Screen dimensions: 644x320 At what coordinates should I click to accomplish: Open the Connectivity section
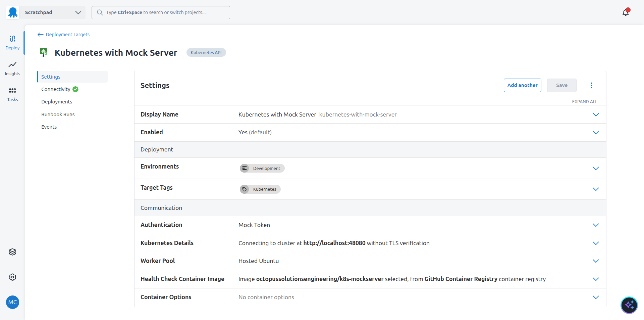(56, 89)
